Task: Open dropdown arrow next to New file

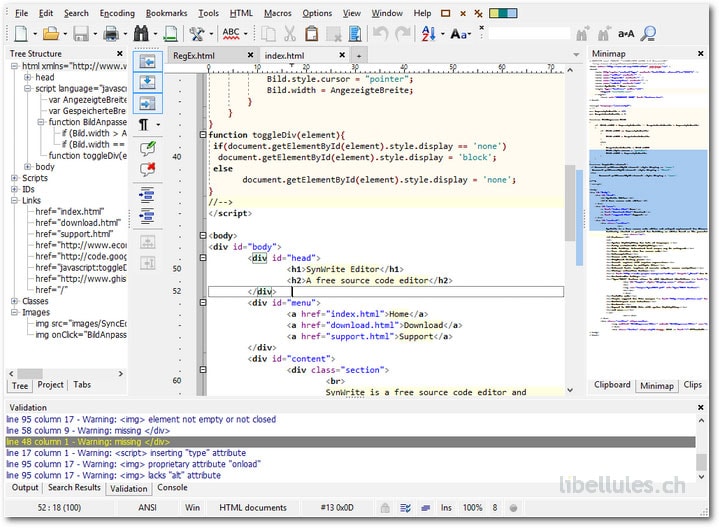Action: (x=35, y=34)
